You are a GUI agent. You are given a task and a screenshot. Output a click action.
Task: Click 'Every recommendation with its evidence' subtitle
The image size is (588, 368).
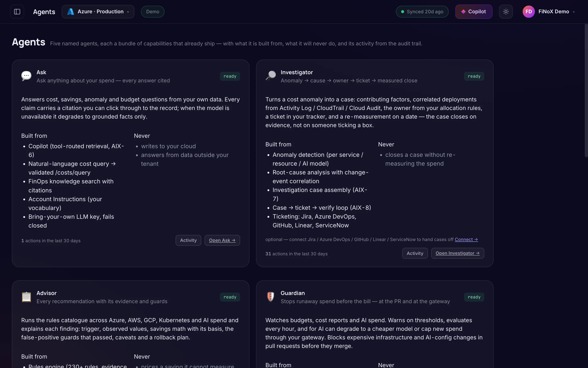coord(102,301)
